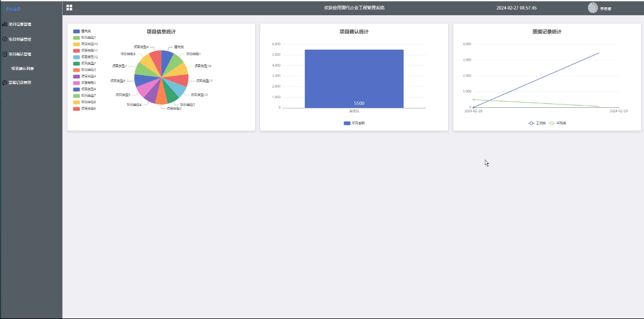
Task: Toggle the 项目类型2 legend entry
Action: (x=85, y=63)
